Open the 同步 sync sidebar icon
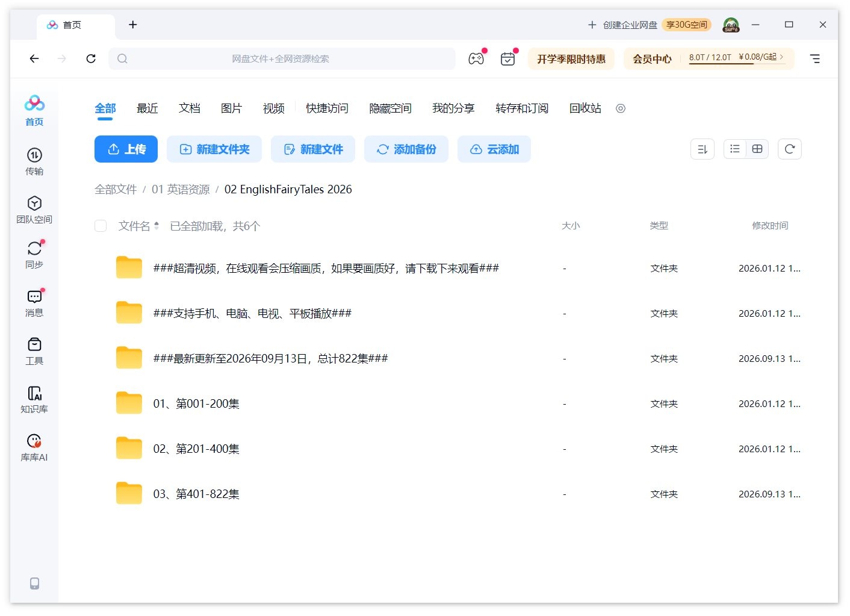Viewport: 850px width, 616px height. [x=34, y=255]
